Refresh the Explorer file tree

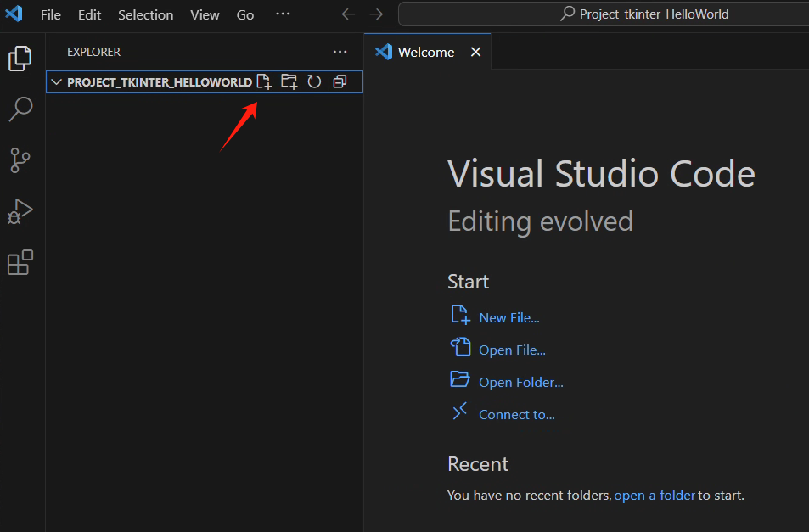314,82
